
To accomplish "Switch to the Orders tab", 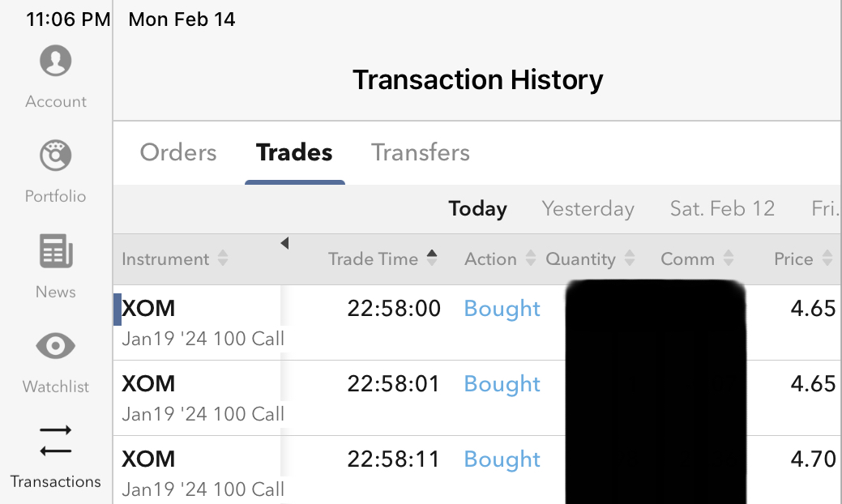I will [x=178, y=152].
